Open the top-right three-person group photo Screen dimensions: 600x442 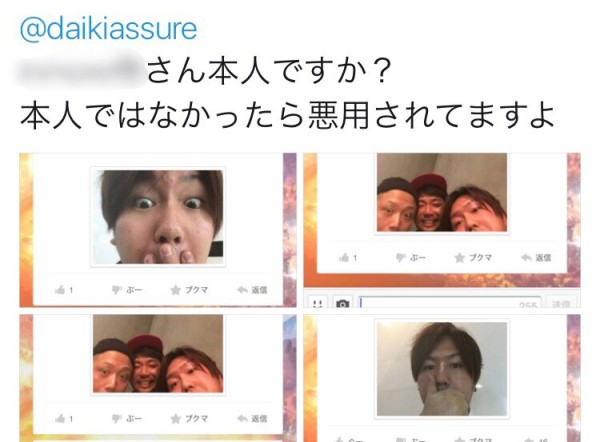[442, 192]
